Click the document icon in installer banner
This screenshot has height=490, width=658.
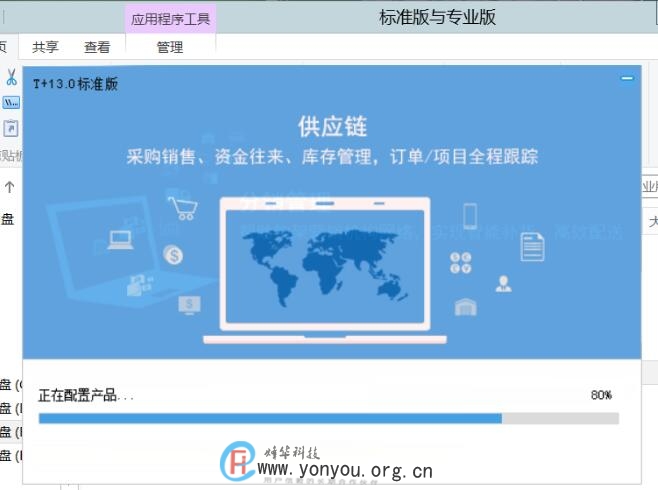533,248
